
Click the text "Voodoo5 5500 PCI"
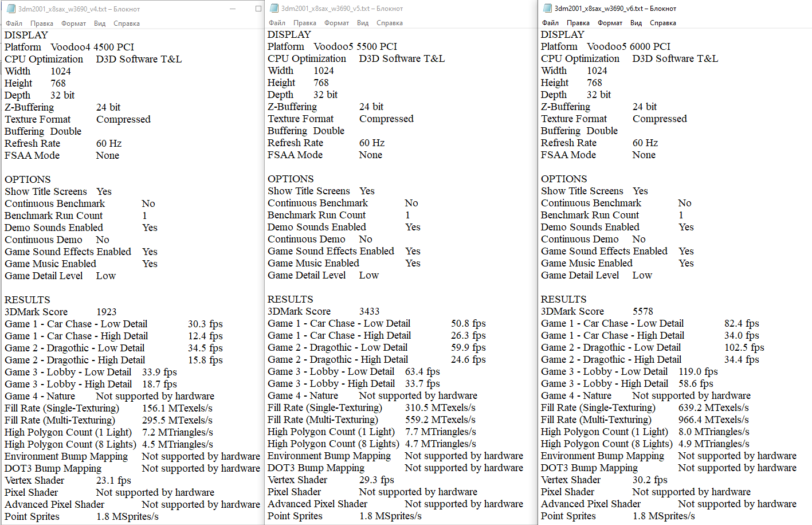[x=355, y=46]
